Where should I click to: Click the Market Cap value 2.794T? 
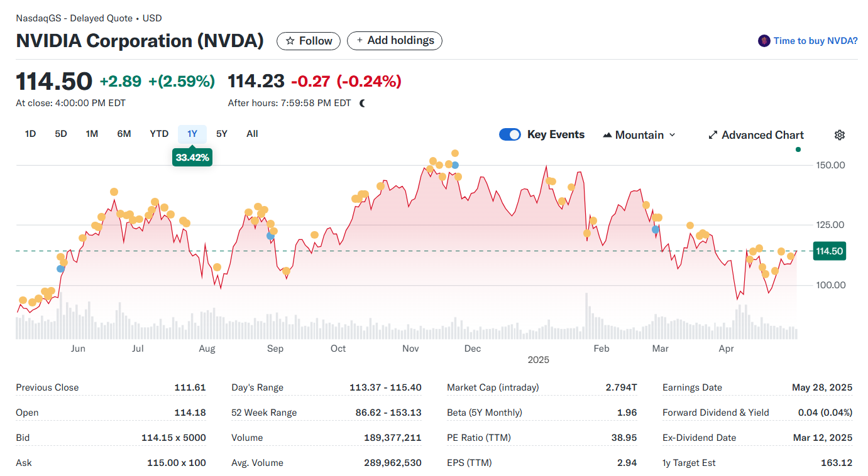pos(622,387)
